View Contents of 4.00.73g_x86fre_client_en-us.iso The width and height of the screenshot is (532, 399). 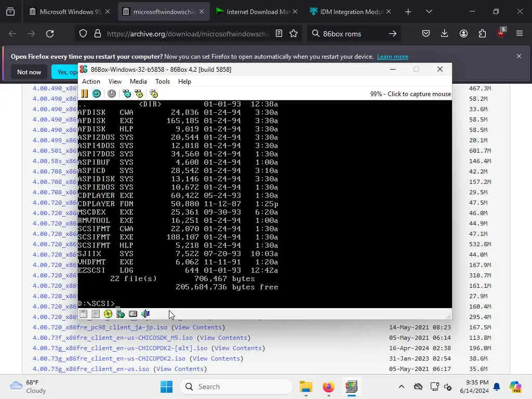180,369
